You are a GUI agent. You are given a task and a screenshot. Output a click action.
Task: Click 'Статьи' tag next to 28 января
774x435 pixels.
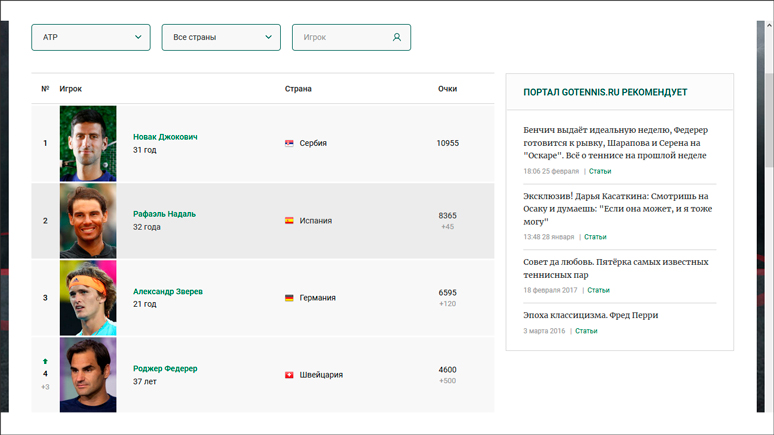(595, 237)
